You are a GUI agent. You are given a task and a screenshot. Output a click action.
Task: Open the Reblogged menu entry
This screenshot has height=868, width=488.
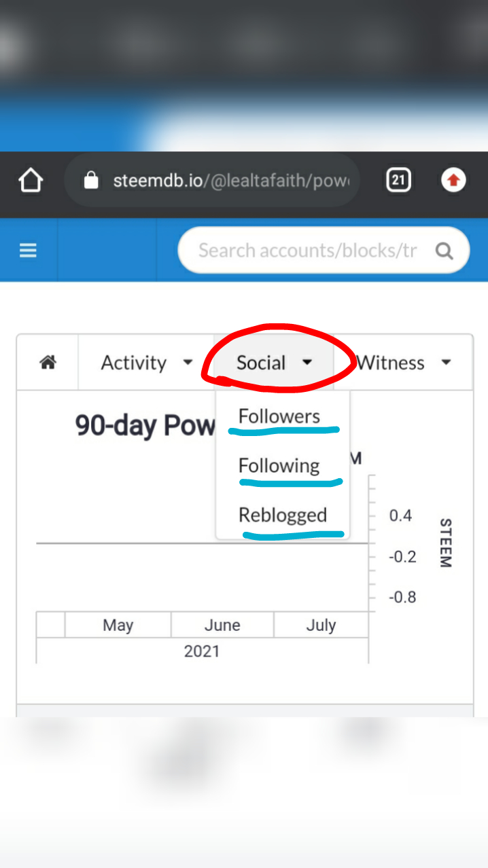(283, 516)
